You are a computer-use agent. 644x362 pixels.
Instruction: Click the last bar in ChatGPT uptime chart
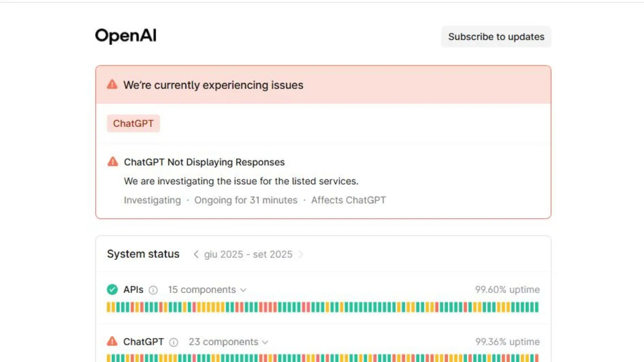click(x=536, y=358)
